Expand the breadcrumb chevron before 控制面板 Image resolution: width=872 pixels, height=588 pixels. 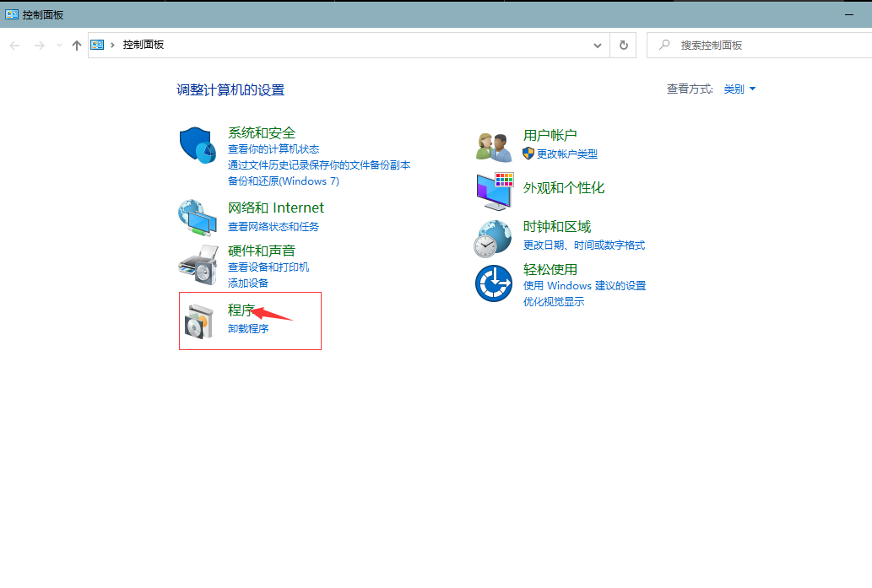pyautogui.click(x=112, y=45)
